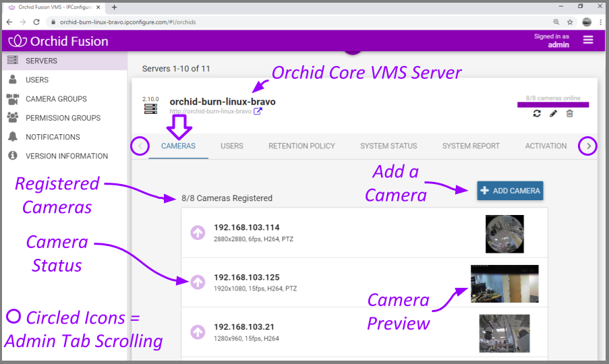Click camera name 192.168.103.125
The width and height of the screenshot is (609, 364).
pos(247,277)
